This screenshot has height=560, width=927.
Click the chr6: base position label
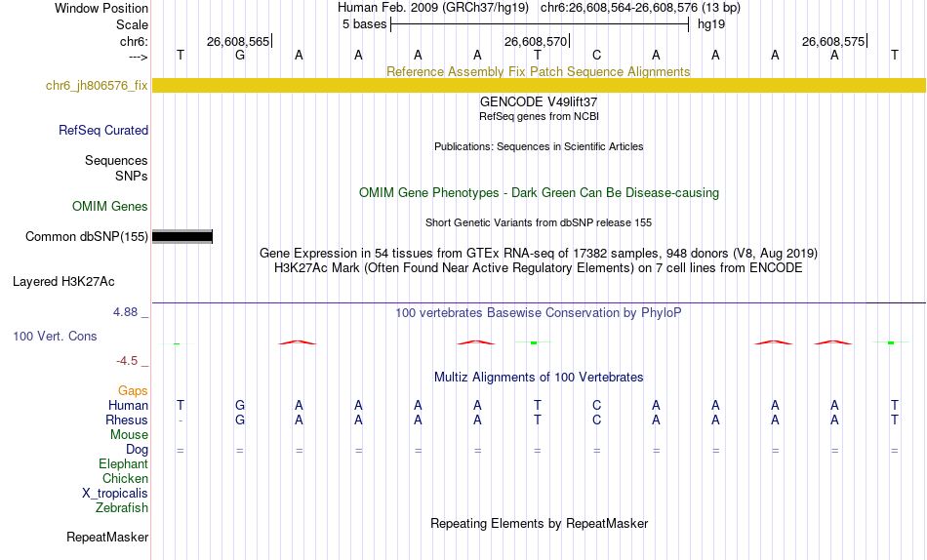click(x=135, y=41)
